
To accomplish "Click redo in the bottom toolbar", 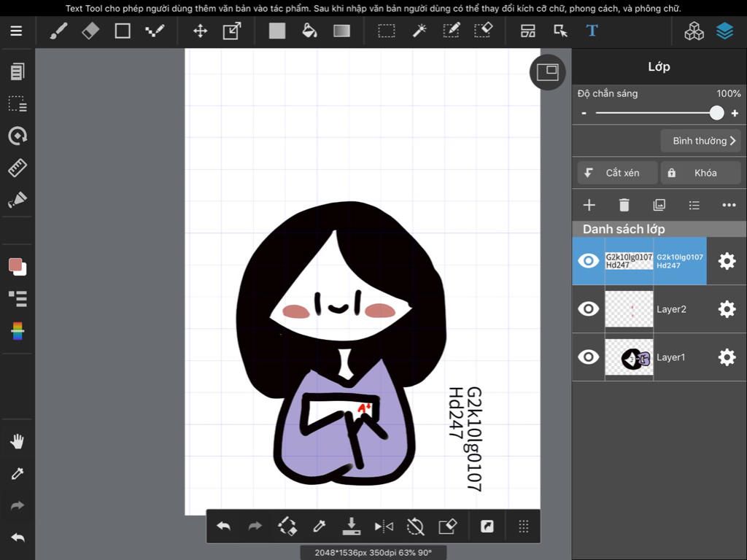I will pyautogui.click(x=255, y=526).
